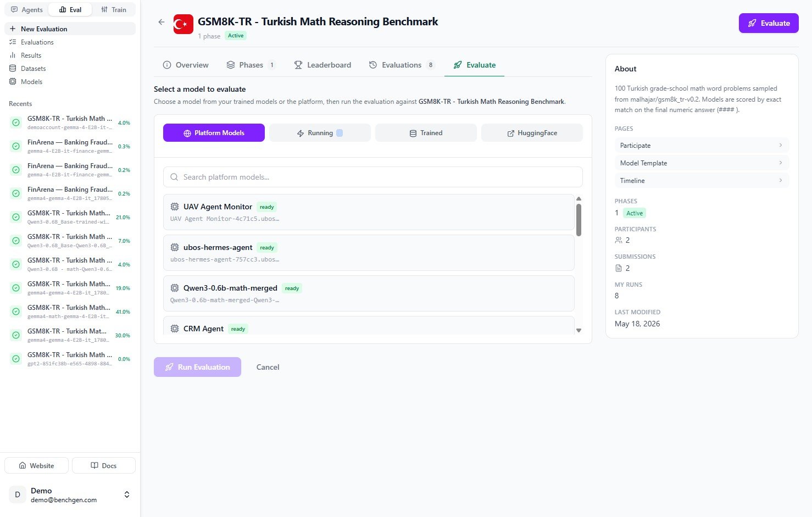The height and width of the screenshot is (517, 812).
Task: Focus the Search platform models field
Action: pos(372,177)
